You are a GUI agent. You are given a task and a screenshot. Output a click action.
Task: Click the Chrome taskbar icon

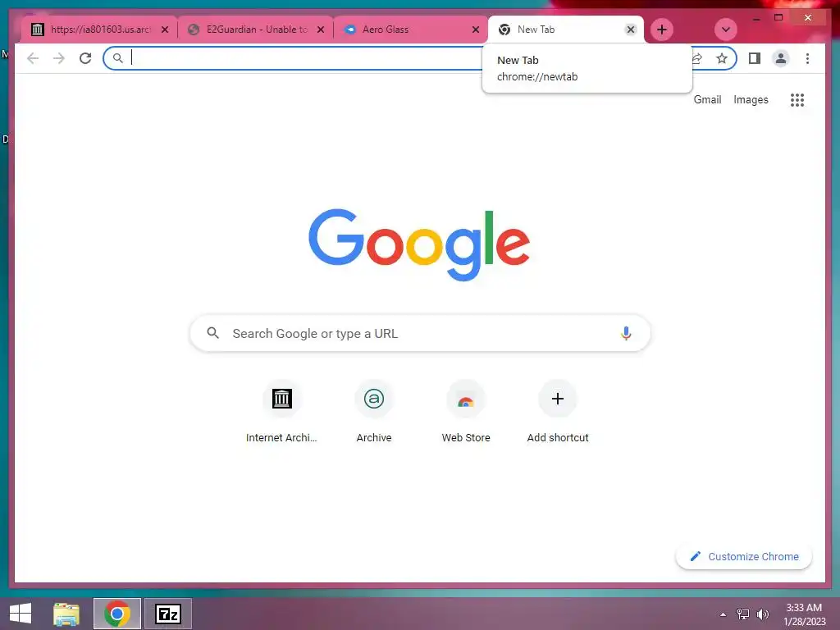pos(116,614)
